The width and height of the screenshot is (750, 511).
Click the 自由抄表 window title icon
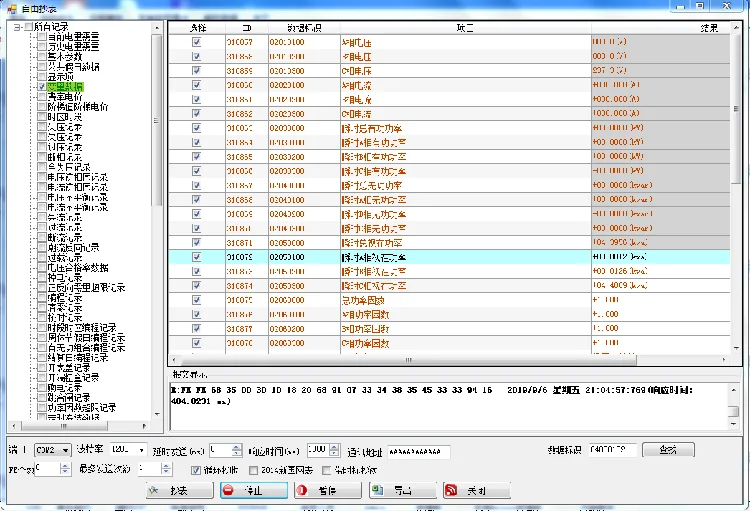(x=12, y=9)
